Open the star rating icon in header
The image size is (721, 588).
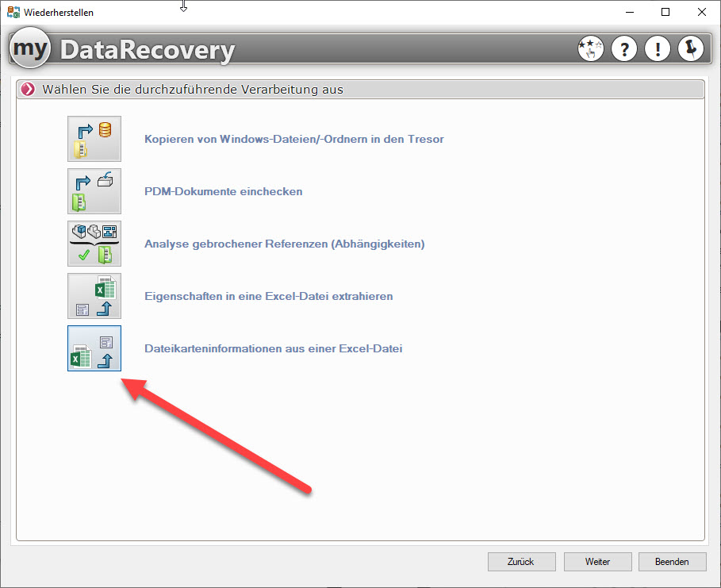(590, 48)
